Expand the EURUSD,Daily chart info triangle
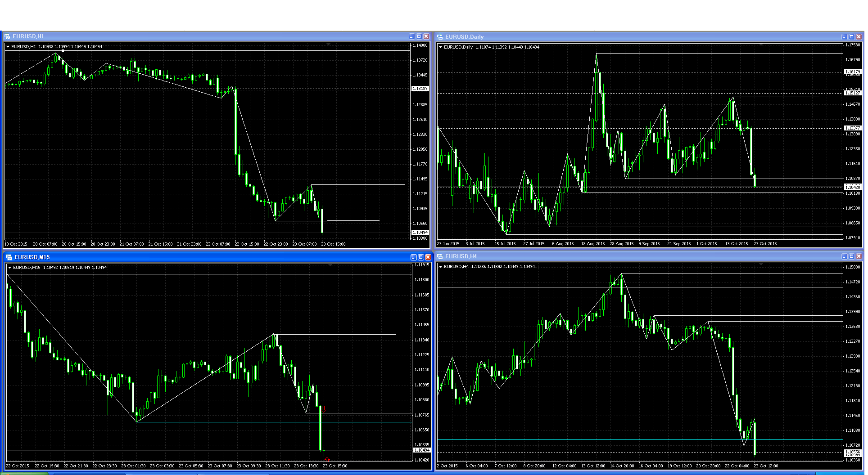Viewport: 868px width, 475px height. point(440,47)
